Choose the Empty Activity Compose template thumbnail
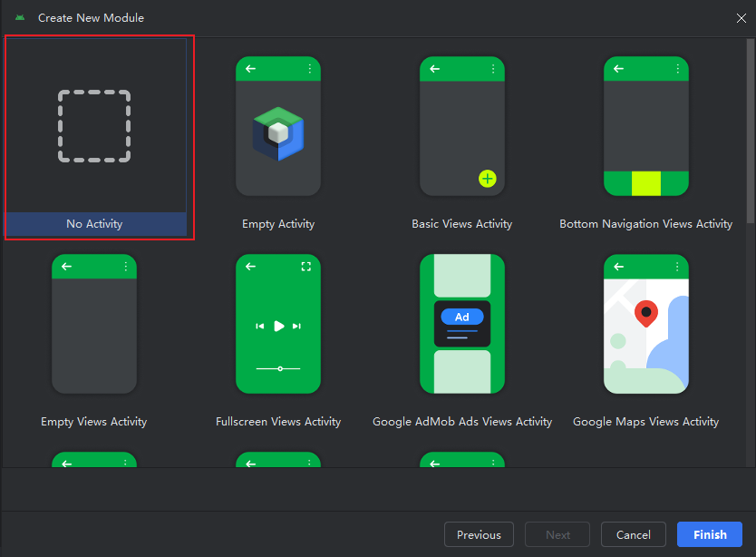 [x=278, y=126]
